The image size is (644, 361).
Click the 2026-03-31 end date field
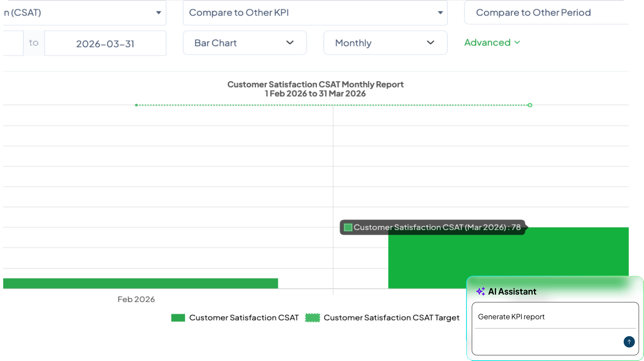[x=105, y=43]
